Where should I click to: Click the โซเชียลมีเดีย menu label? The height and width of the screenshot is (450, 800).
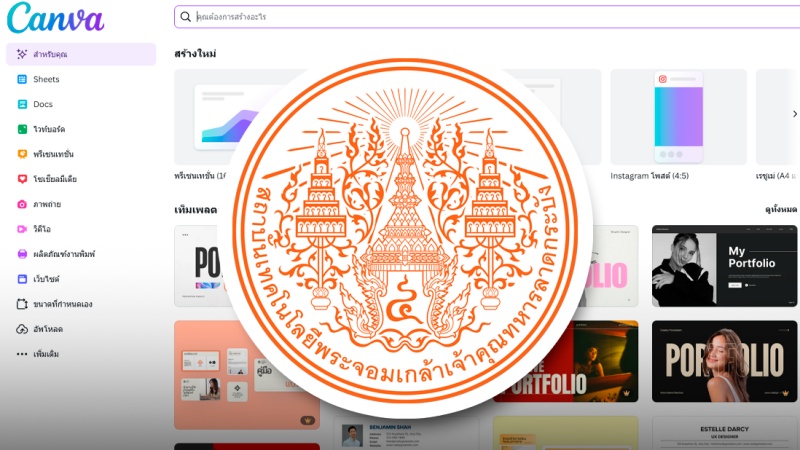pos(55,179)
